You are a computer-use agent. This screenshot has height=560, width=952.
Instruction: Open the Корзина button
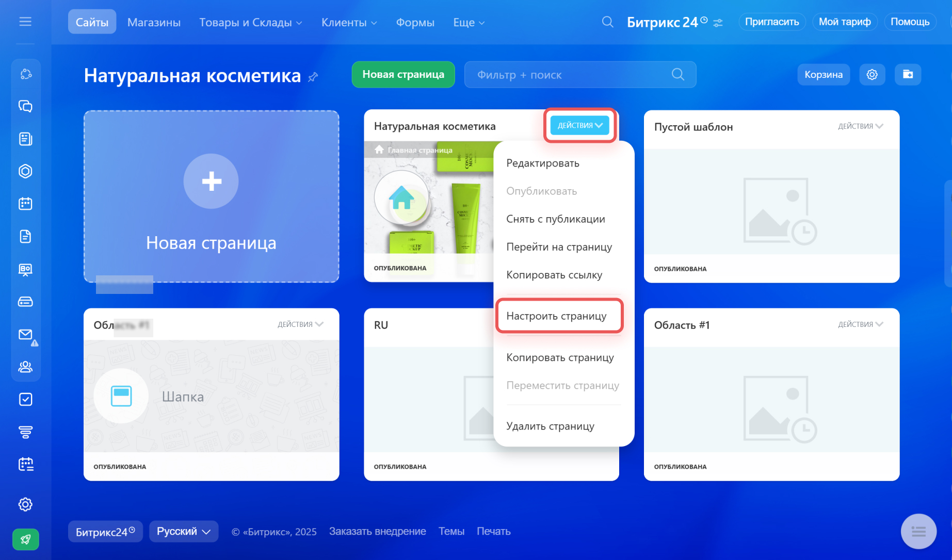(x=824, y=75)
